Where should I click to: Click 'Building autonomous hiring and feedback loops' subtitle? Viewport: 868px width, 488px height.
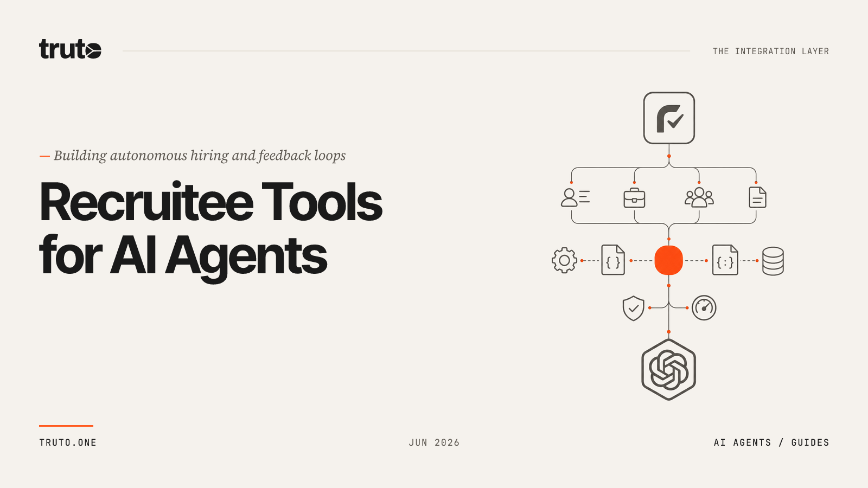point(200,156)
